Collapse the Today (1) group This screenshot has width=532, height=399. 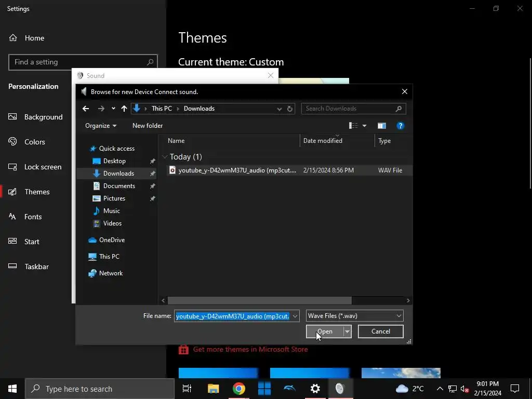tap(165, 157)
